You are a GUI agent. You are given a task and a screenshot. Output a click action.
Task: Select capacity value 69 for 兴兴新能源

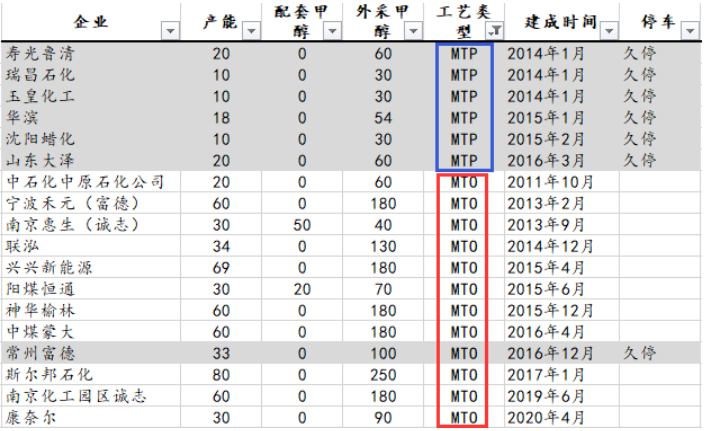coord(221,268)
